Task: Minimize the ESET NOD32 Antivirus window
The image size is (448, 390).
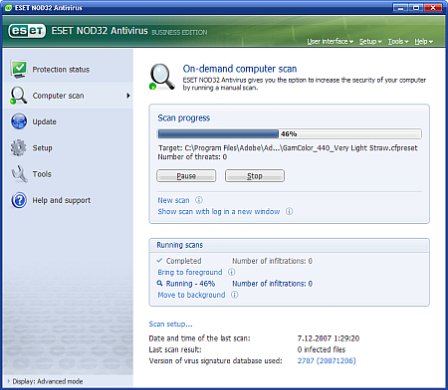Action: tap(400, 7)
